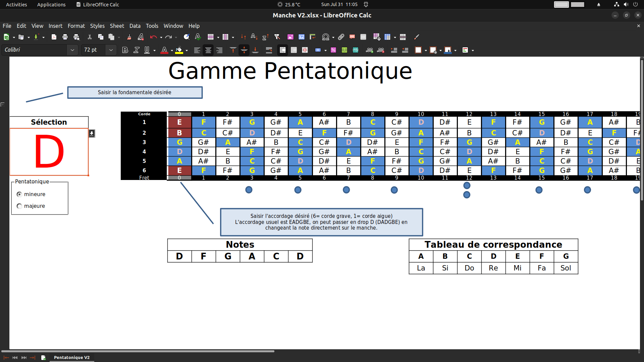
Task: Select the mineure radio button
Action: tap(19, 194)
